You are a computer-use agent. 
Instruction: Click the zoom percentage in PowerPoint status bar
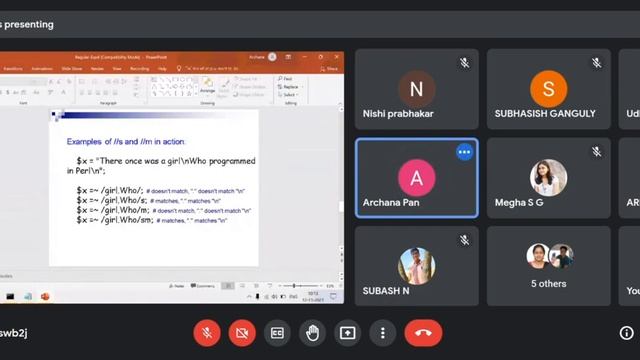point(330,286)
